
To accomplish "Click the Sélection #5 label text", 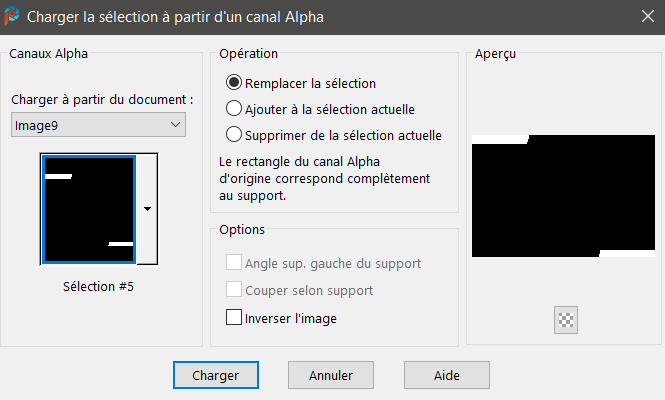I will coord(98,287).
